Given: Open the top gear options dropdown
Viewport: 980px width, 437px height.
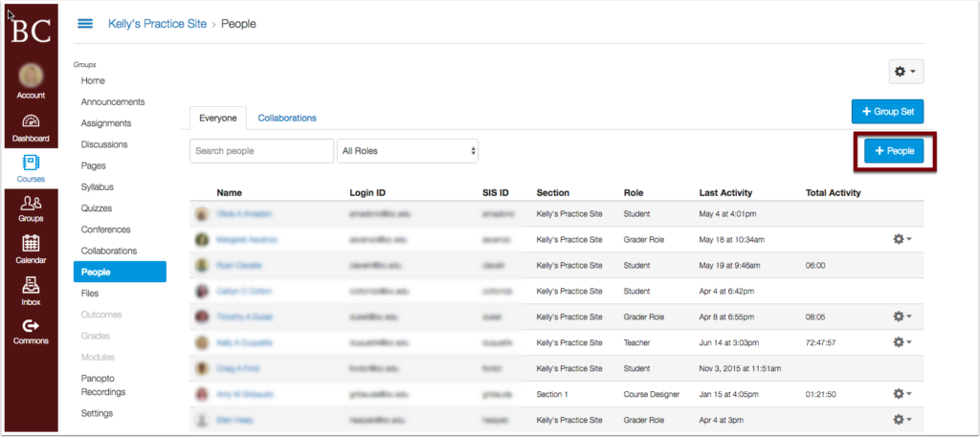Looking at the screenshot, I should pos(904,72).
